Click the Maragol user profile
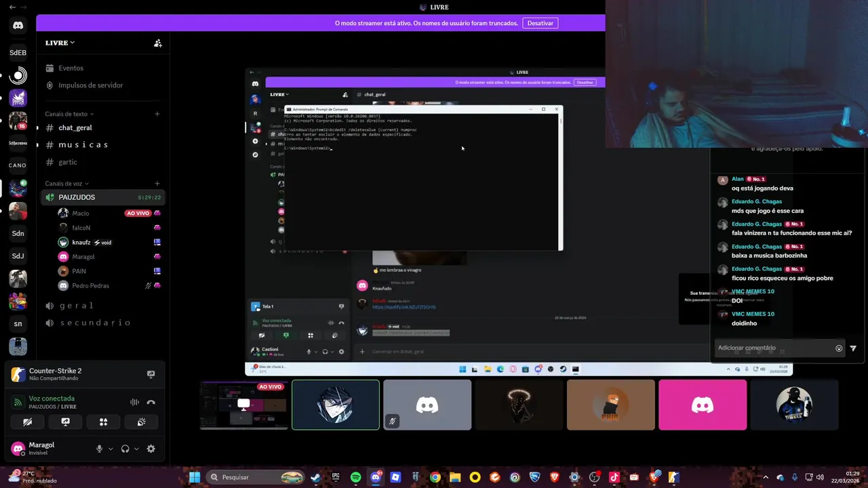 [47, 449]
